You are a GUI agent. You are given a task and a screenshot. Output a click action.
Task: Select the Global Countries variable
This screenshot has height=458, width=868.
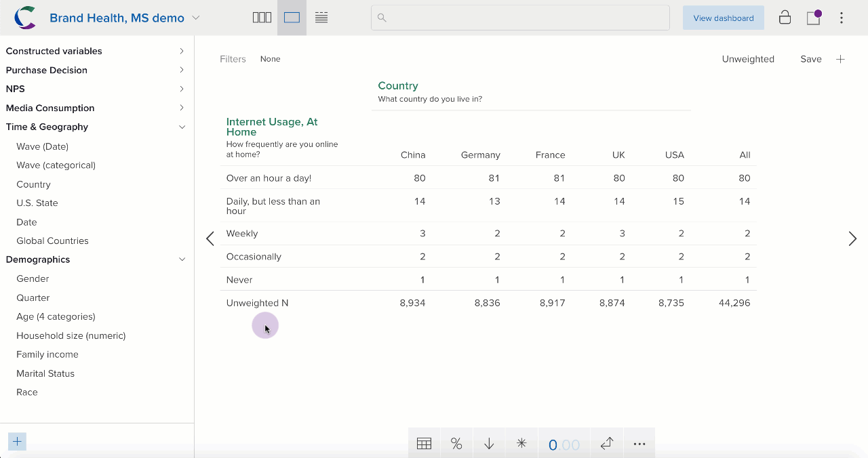[x=52, y=241]
